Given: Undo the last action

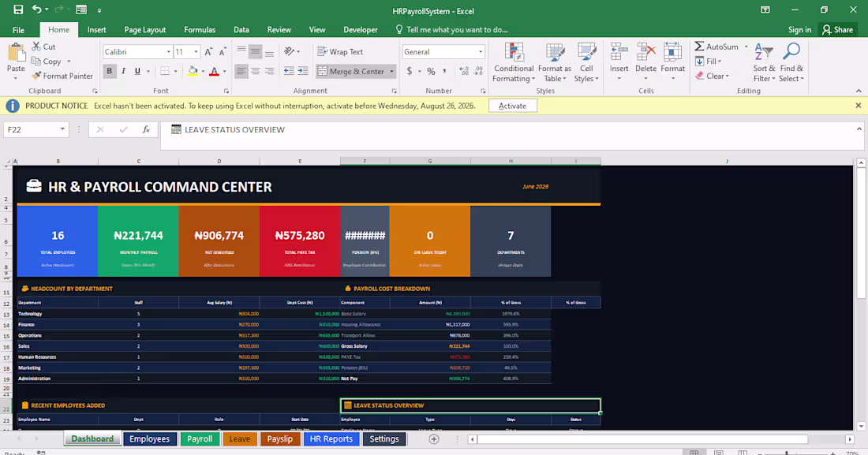Looking at the screenshot, I should click(36, 9).
